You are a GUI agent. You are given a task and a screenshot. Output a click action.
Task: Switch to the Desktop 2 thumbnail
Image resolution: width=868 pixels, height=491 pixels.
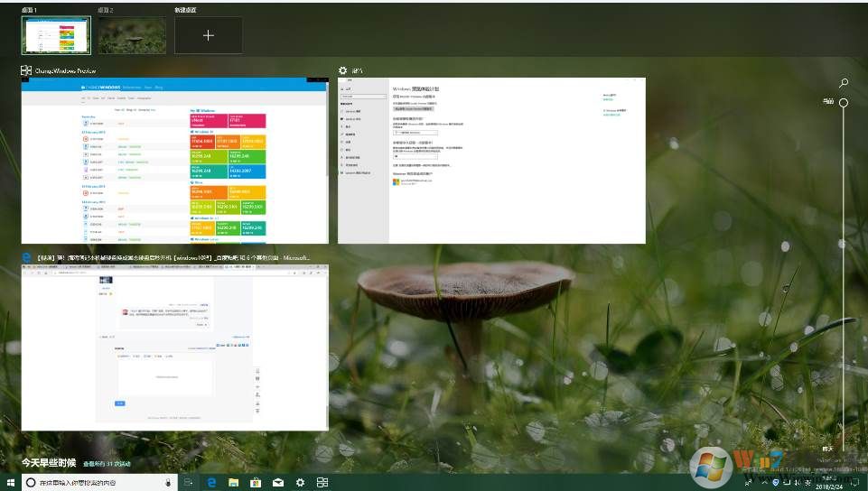point(132,35)
